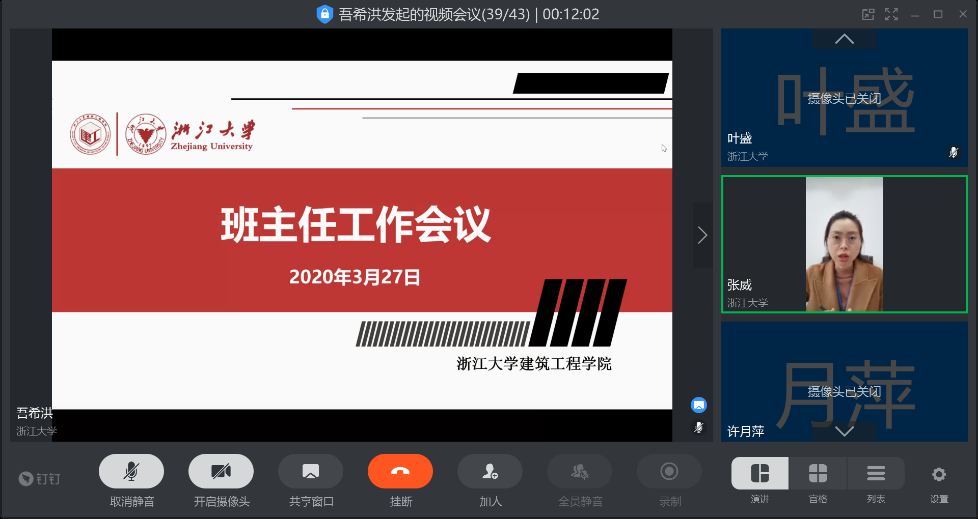Open the 共享窗口 screen share button
Screen dimensions: 978x519
[310, 471]
